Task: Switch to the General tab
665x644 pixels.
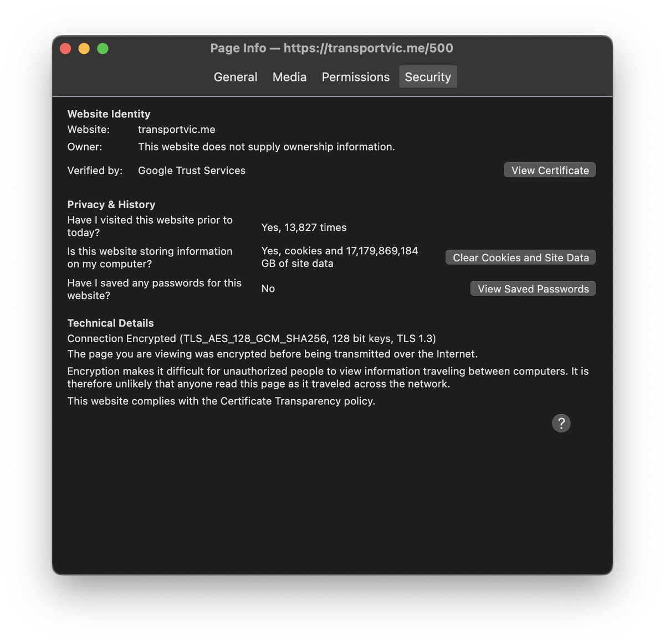Action: (x=236, y=77)
